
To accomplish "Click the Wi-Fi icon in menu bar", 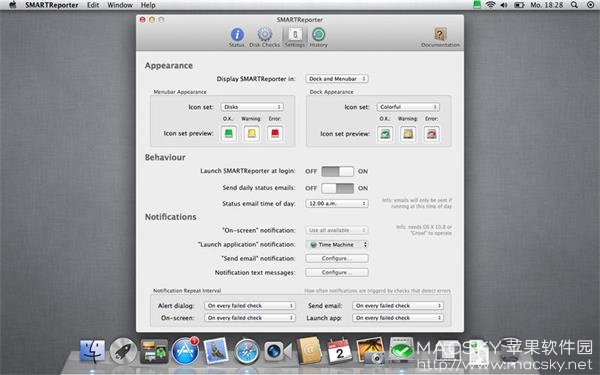I will coord(490,5).
